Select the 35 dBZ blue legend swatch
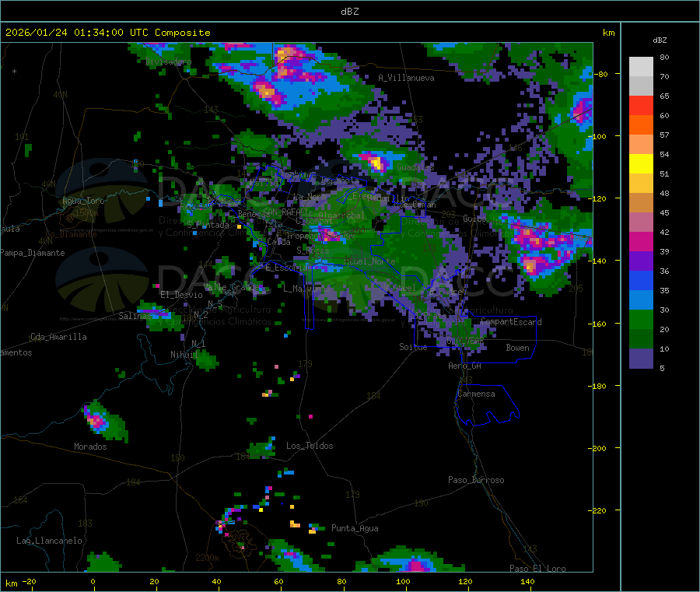700x592 pixels. 641,300
